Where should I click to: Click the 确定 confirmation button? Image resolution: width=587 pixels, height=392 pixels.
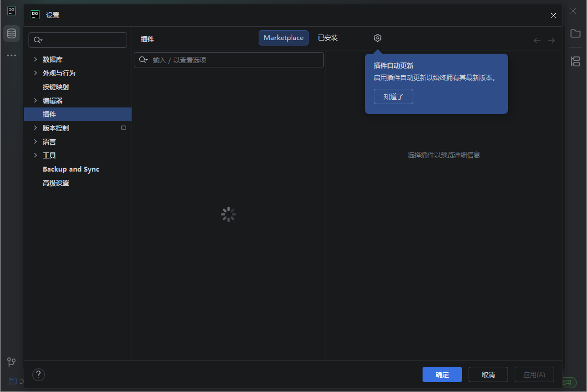[x=442, y=374]
